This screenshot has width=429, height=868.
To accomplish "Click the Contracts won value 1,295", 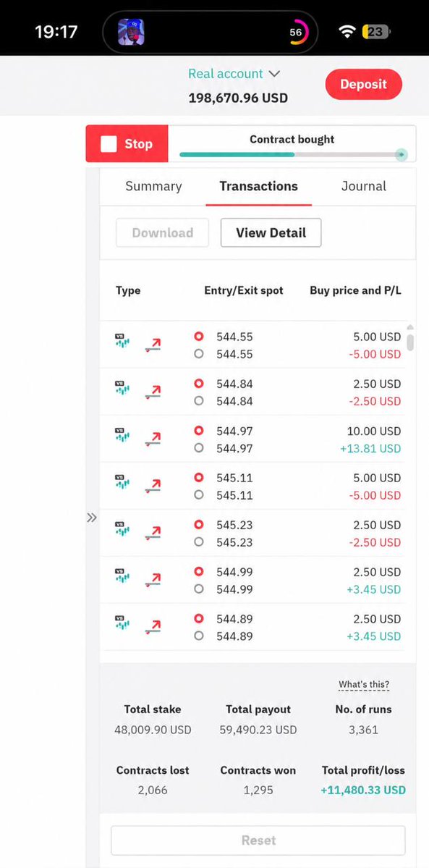I will (x=258, y=791).
